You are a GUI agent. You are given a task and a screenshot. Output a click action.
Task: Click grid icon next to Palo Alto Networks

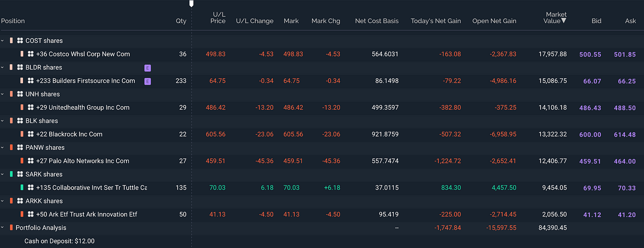click(x=30, y=161)
